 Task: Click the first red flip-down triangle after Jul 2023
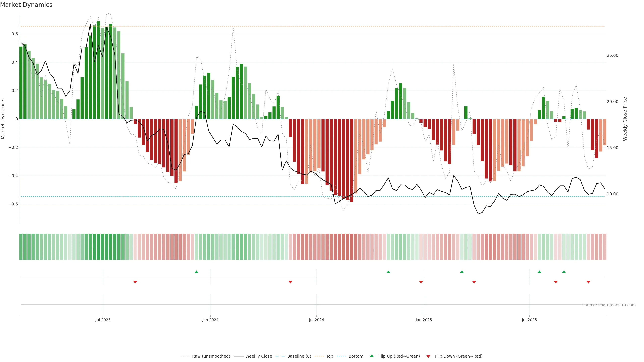[135, 282]
